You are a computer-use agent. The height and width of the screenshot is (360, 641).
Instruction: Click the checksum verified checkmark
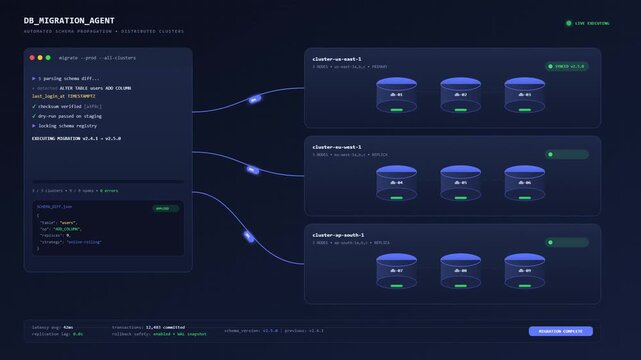(x=34, y=106)
